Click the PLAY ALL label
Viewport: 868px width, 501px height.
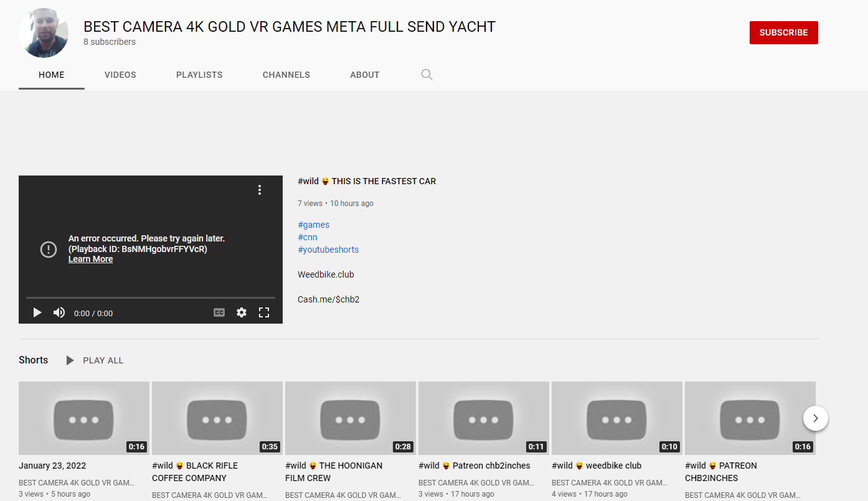click(103, 360)
